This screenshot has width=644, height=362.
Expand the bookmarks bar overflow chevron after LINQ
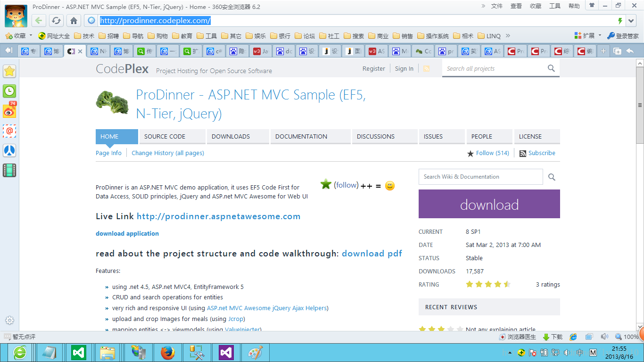[508, 36]
